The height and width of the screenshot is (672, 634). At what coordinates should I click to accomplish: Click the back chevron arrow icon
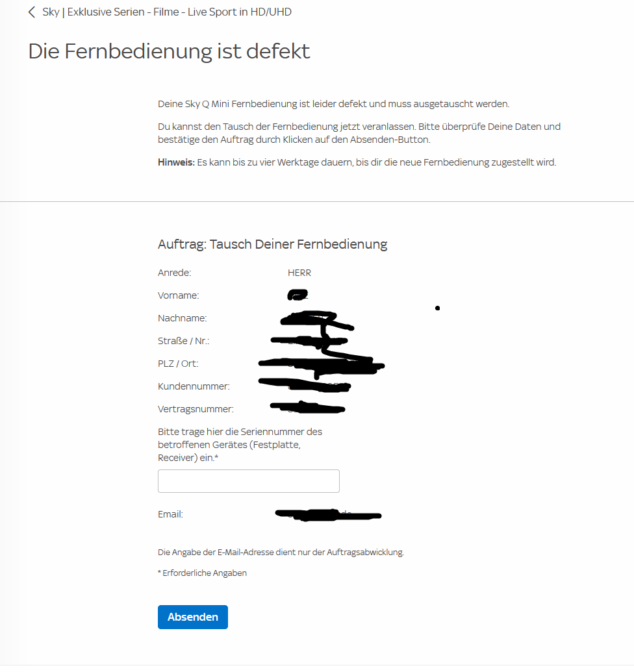(x=31, y=12)
